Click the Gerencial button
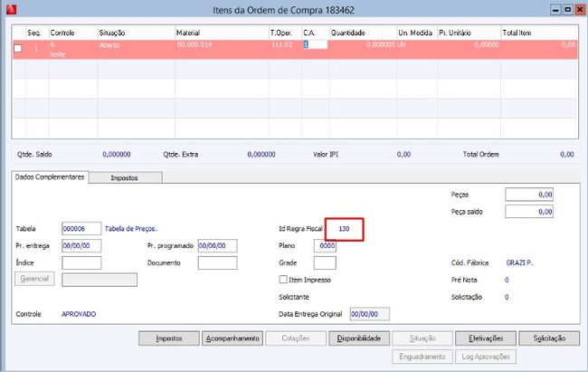Viewport: 588px width, 372px height. (x=34, y=279)
